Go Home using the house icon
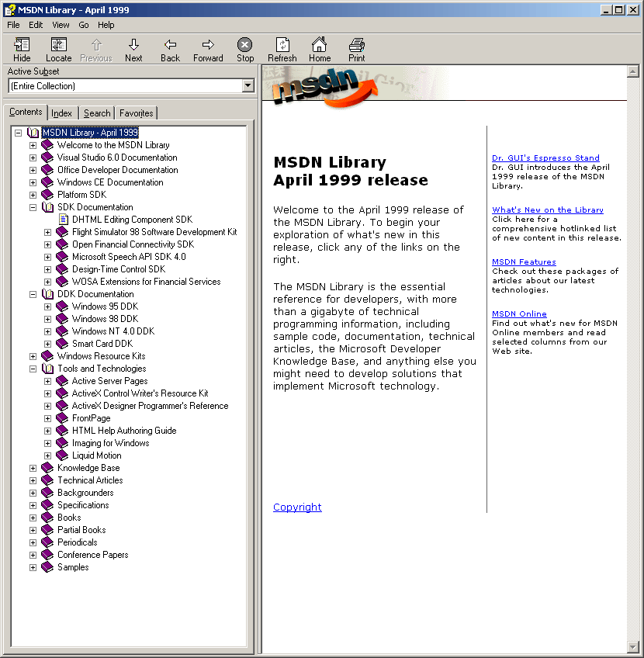 click(x=319, y=44)
